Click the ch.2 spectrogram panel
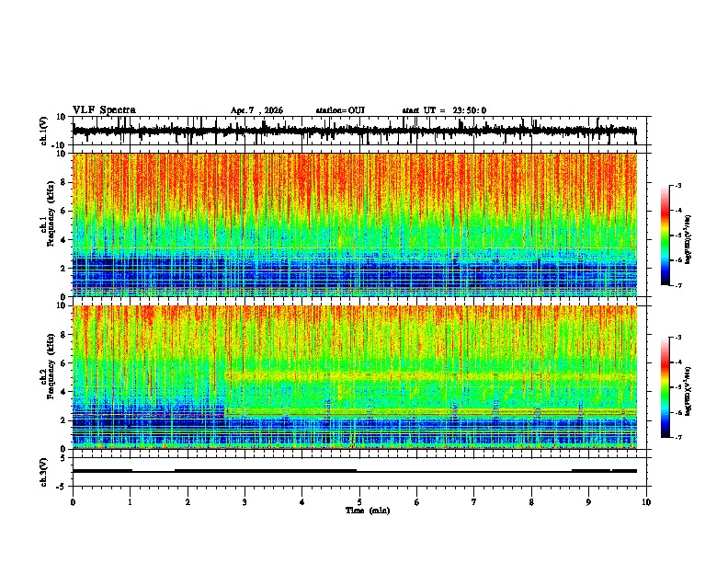The image size is (728, 563). 355,377
